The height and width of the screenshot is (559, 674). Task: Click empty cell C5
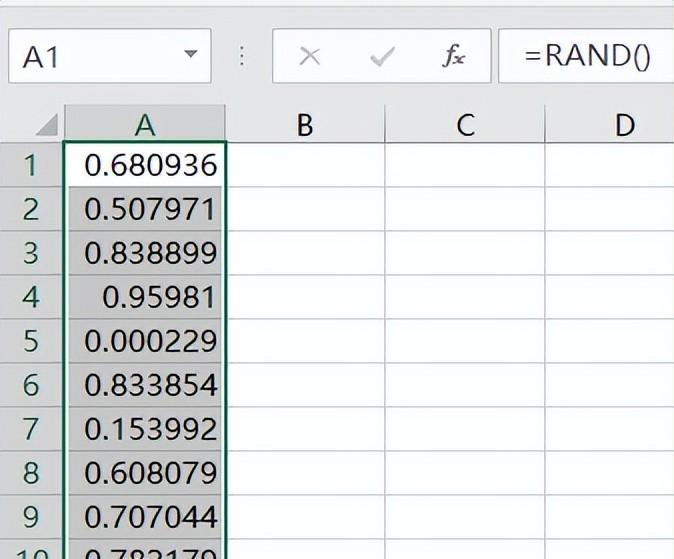(465, 341)
